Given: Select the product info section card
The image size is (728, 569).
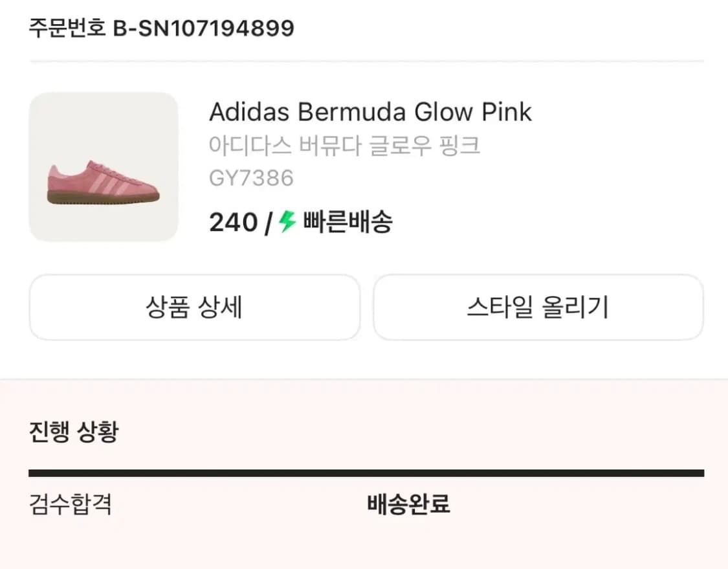Looking at the screenshot, I should (364, 167).
